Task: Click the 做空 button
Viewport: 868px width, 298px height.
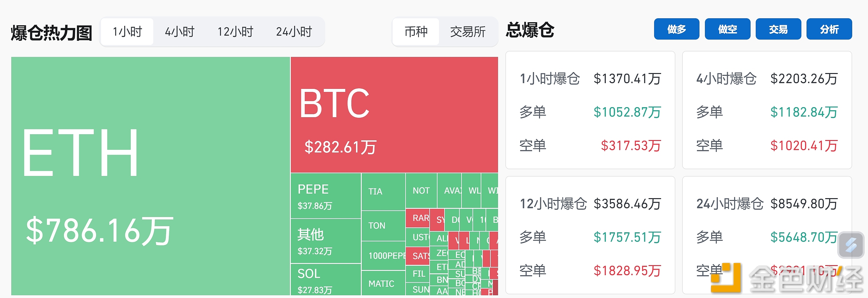Action: click(x=727, y=29)
